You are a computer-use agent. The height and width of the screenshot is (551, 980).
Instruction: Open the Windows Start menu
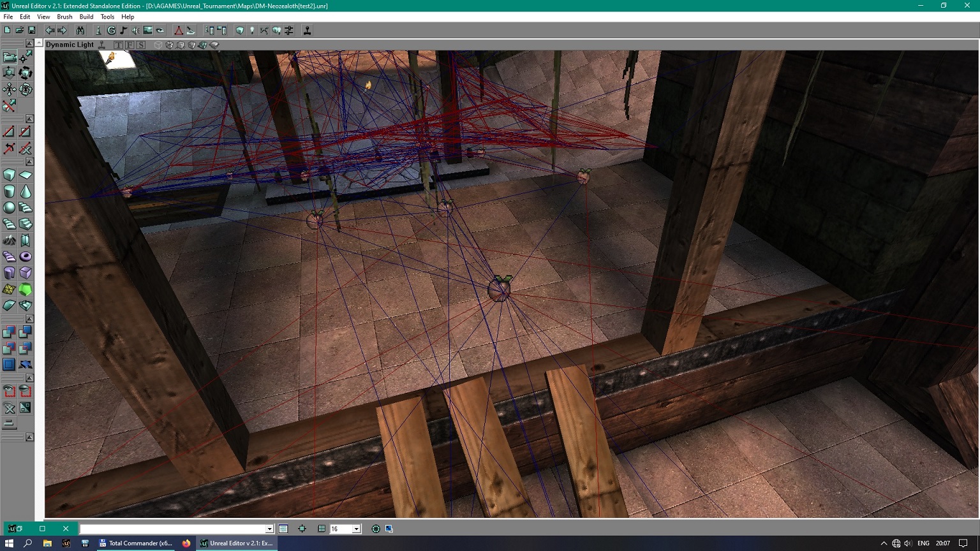[x=9, y=543]
